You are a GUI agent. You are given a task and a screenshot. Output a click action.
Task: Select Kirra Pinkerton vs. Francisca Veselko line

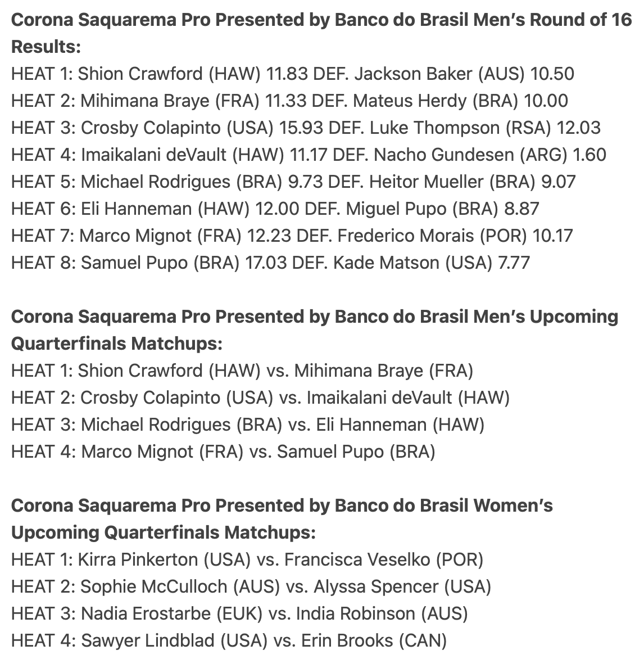tap(247, 559)
